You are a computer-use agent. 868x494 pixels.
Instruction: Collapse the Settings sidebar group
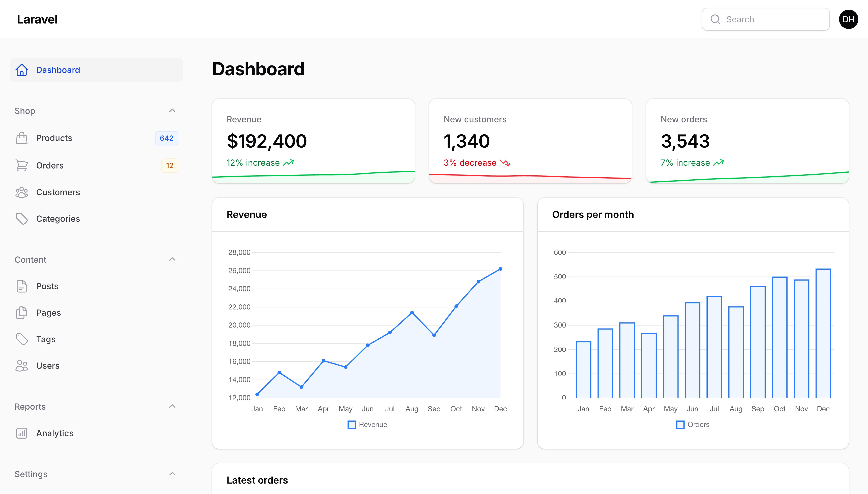[172, 474]
